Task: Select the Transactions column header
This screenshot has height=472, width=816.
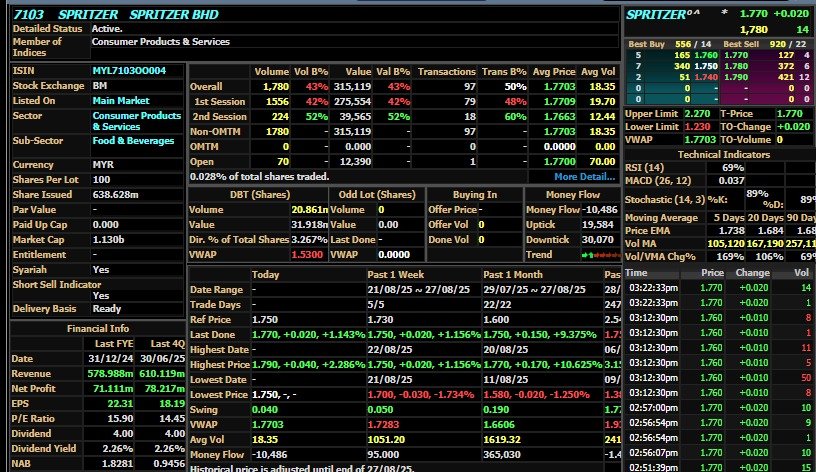Action: tap(447, 72)
